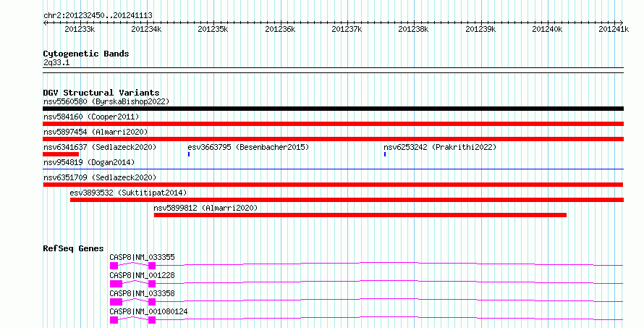Open the nsv6253242 (Prakrithi2022) label
This screenshot has height=328, width=644.
pyautogui.click(x=440, y=147)
